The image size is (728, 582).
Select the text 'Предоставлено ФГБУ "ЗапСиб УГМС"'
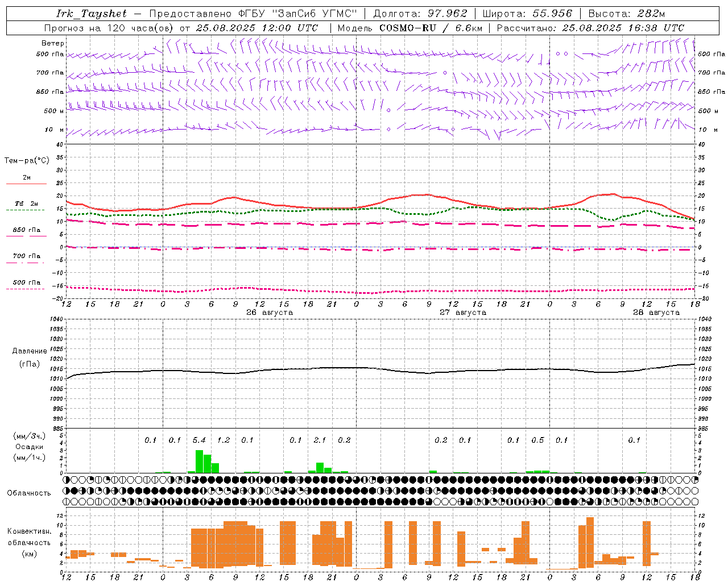[253, 14]
